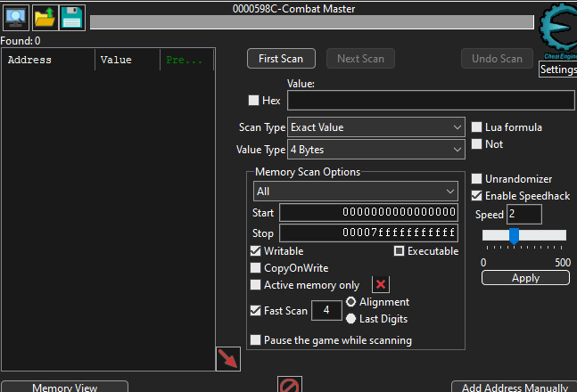Click the Speed value field
Viewport: 577px width, 392px height.
pos(524,214)
